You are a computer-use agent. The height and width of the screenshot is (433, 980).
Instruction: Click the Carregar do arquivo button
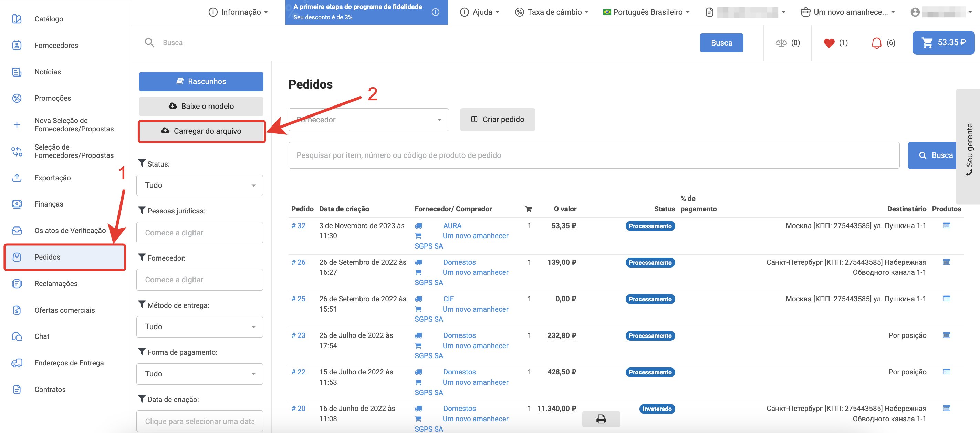tap(201, 131)
